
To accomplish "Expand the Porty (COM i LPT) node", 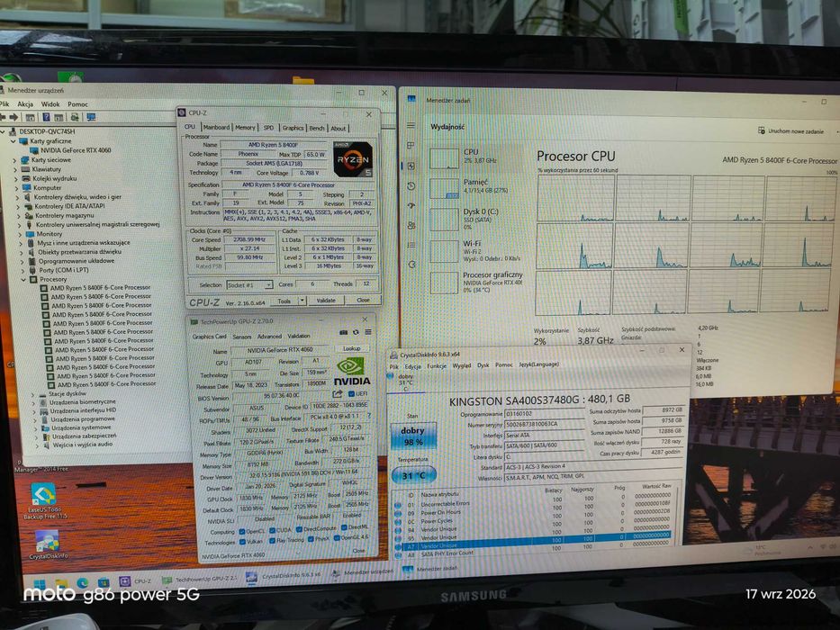I will pos(23,270).
